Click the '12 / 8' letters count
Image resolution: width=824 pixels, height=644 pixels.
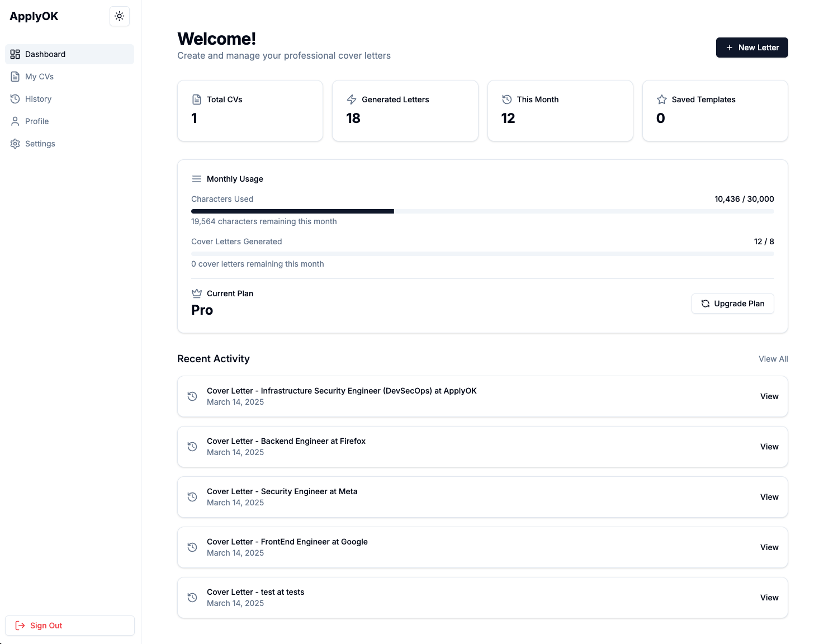tap(764, 241)
